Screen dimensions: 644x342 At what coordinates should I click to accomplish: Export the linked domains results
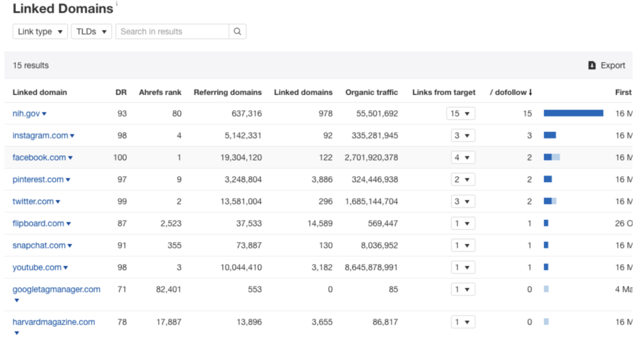[x=607, y=65]
